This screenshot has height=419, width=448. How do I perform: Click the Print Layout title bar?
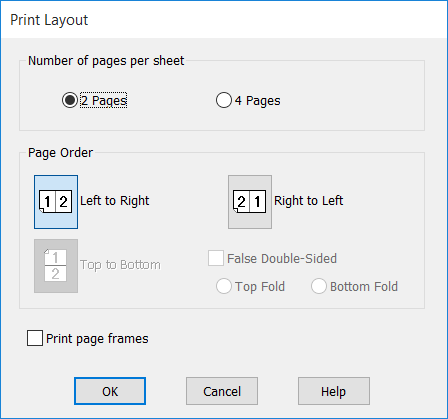(x=224, y=20)
